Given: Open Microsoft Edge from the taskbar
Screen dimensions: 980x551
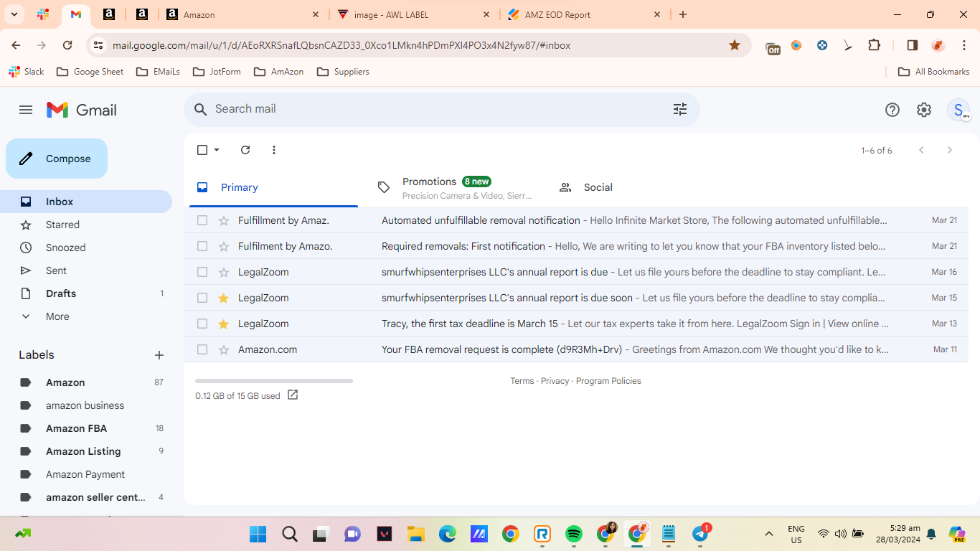Looking at the screenshot, I should tap(447, 534).
